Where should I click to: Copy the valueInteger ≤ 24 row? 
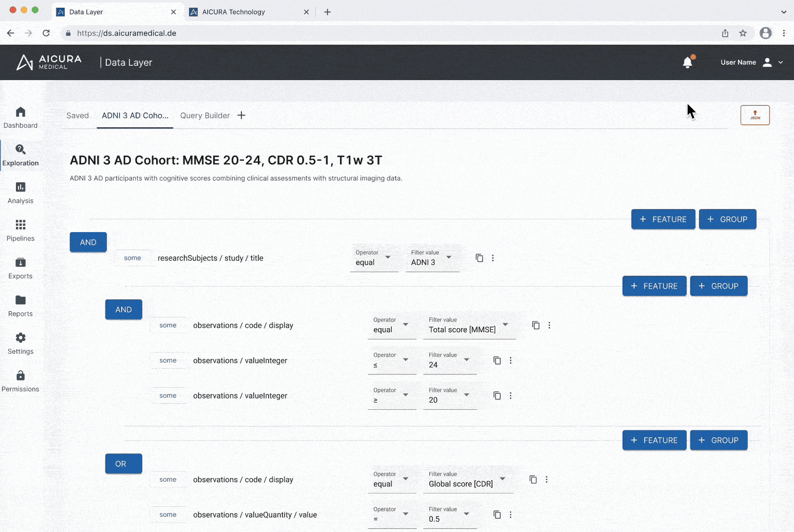click(x=497, y=360)
